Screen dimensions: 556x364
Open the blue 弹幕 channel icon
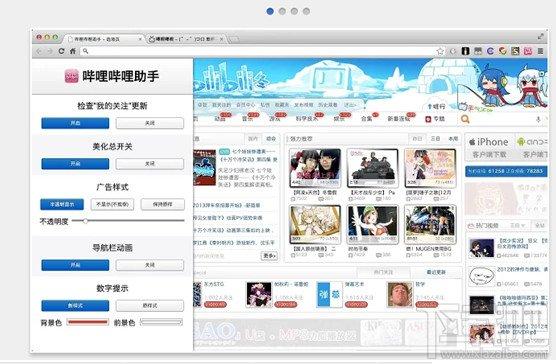click(329, 294)
